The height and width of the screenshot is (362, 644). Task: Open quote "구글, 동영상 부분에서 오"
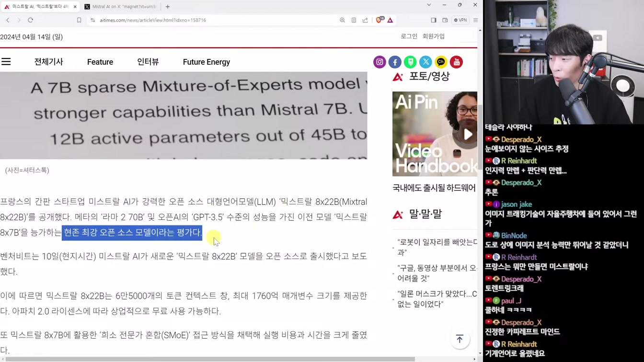437,273
